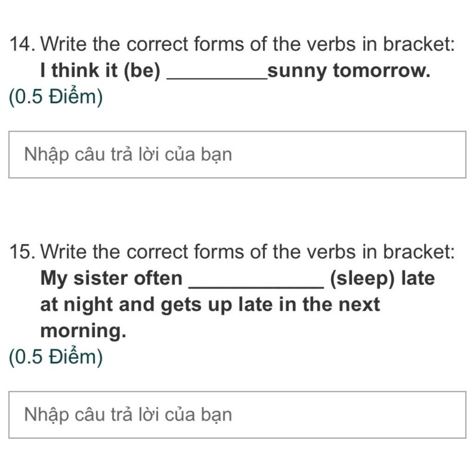This screenshot has width=476, height=462.
Task: Click the '(0.5 Điểm)' label under question 15
Action: tap(56, 356)
